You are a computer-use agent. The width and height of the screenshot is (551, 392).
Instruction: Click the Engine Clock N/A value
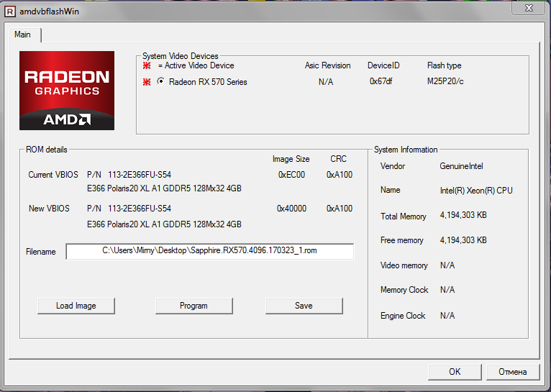click(447, 316)
